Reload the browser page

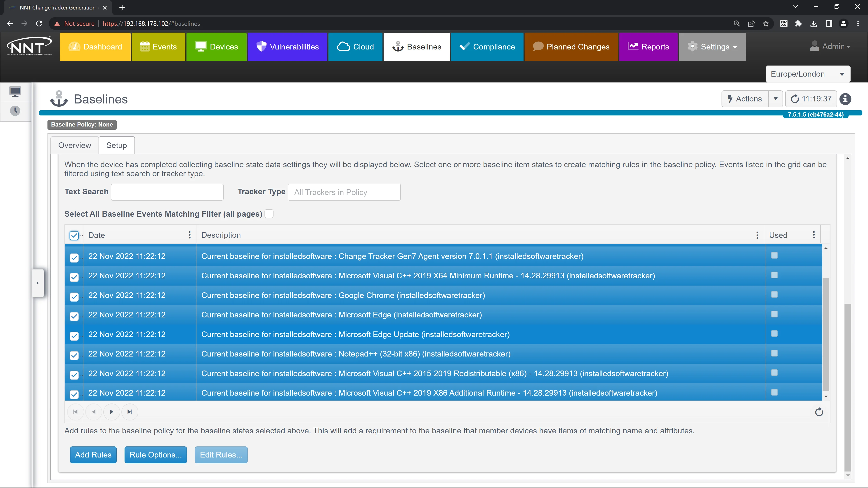[x=39, y=23]
